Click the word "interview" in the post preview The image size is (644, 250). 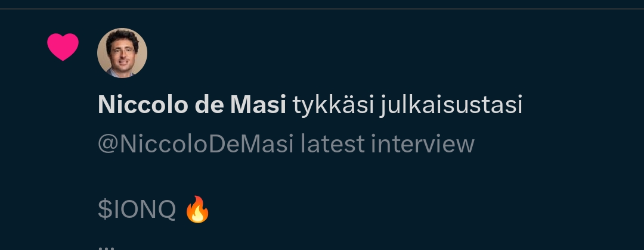click(423, 144)
